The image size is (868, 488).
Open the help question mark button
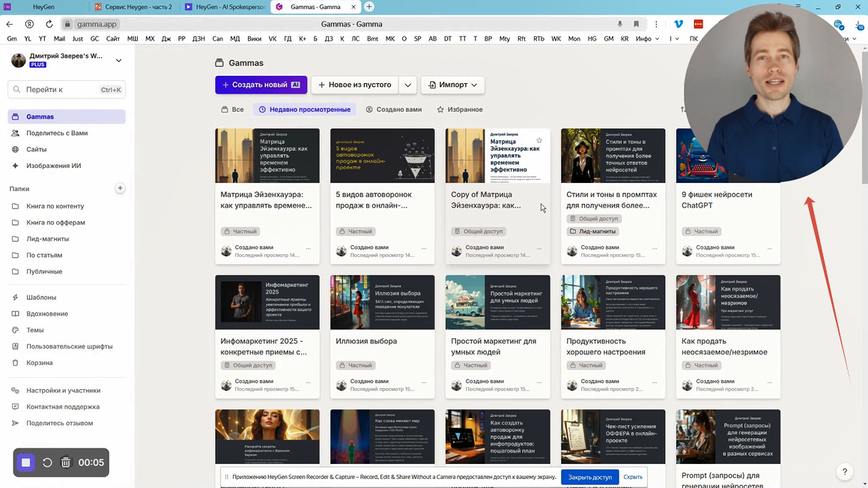[844, 472]
